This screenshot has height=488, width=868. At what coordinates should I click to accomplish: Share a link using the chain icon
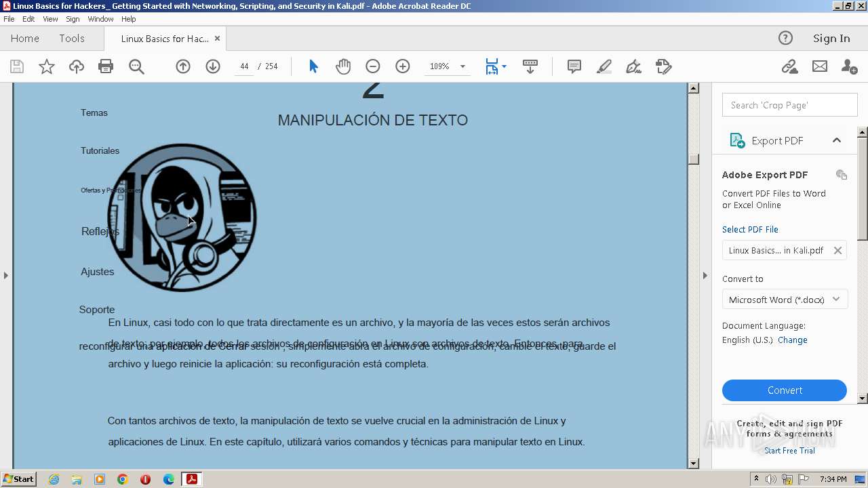[x=789, y=66]
